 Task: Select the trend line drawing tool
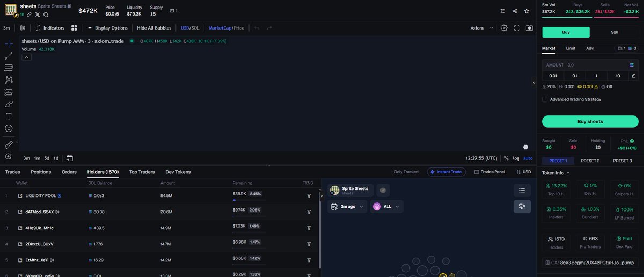pos(9,56)
